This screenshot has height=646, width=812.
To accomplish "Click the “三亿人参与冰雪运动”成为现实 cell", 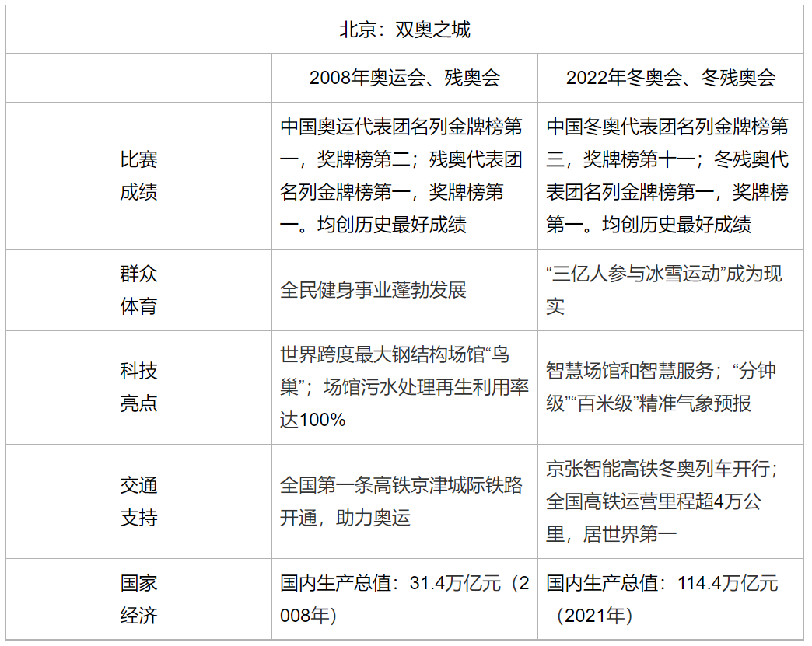I will pyautogui.click(x=670, y=290).
